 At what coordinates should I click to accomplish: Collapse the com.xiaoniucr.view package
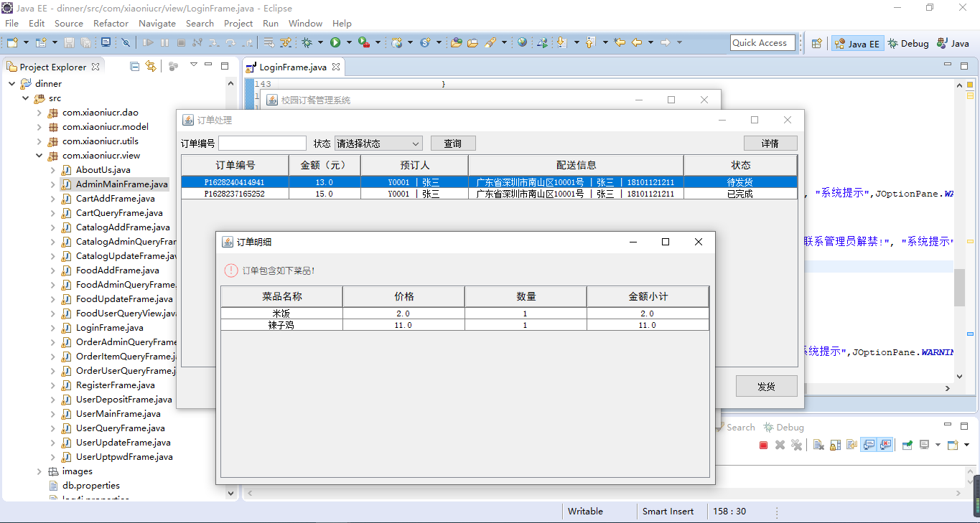point(39,156)
